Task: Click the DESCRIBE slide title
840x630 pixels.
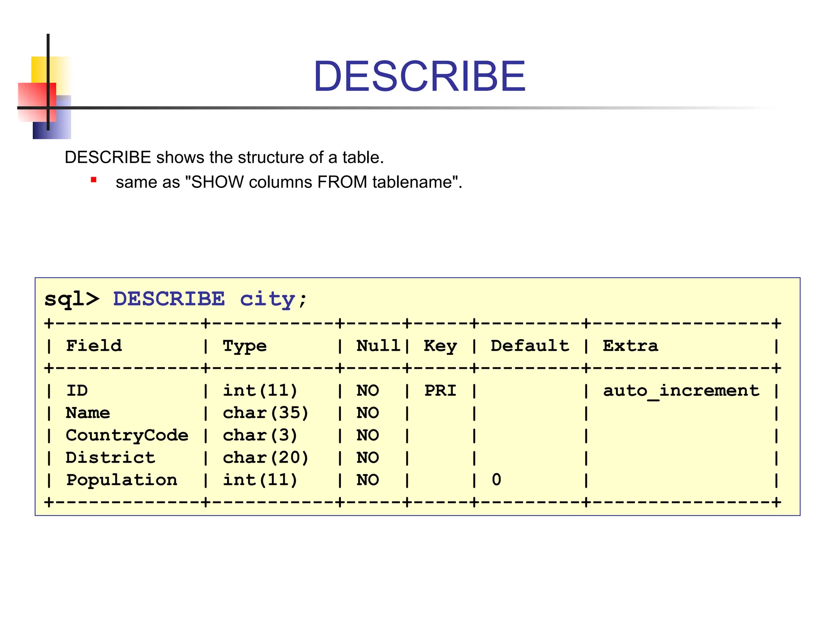Action: pyautogui.click(x=419, y=76)
